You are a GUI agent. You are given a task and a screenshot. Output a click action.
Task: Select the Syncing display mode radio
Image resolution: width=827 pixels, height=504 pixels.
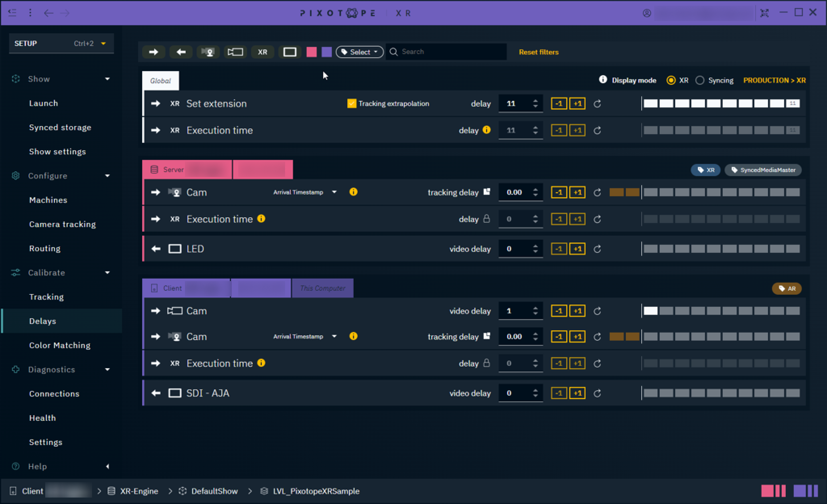(700, 80)
